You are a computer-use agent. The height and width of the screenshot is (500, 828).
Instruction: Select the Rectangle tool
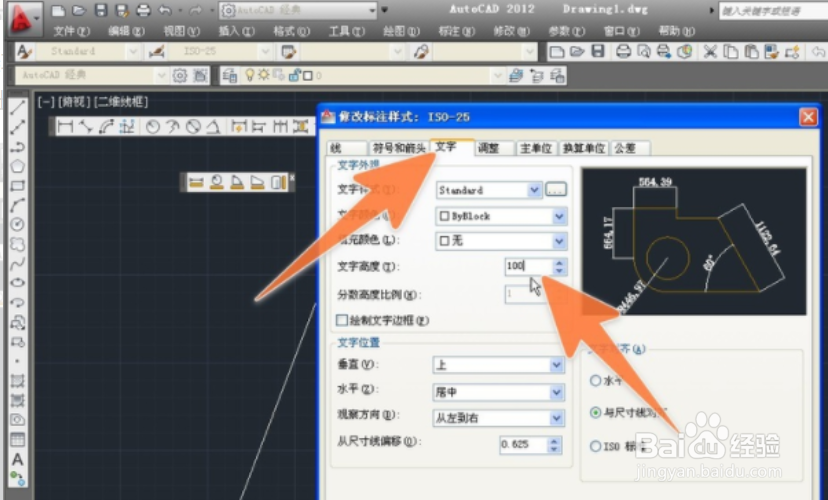tap(17, 185)
